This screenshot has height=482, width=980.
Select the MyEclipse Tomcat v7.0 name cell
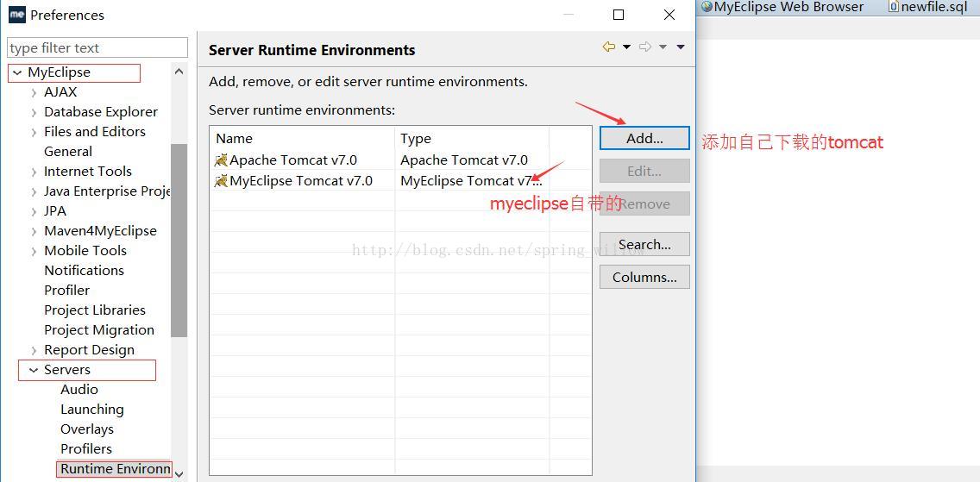(300, 181)
